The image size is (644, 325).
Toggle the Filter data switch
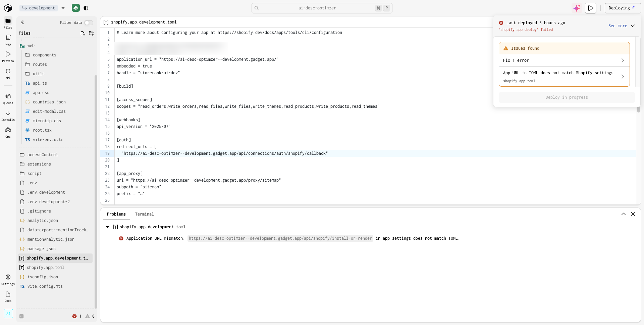tap(89, 22)
